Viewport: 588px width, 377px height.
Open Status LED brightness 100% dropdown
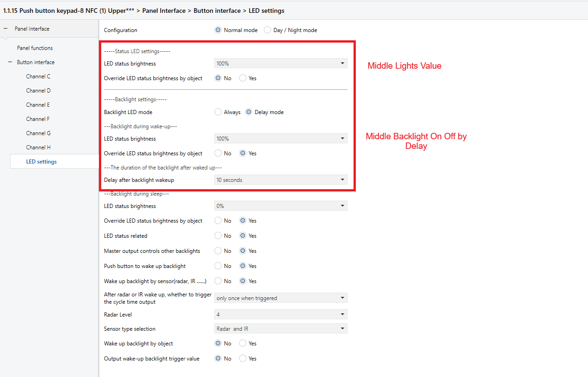pyautogui.click(x=280, y=63)
